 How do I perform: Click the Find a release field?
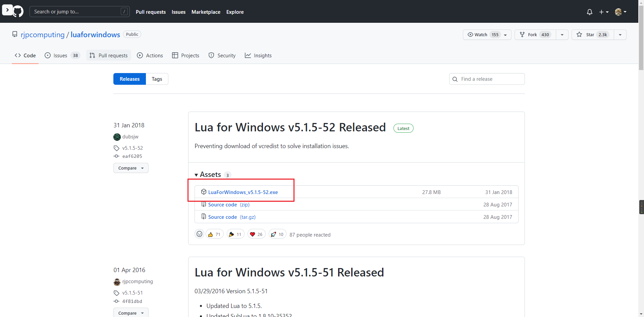click(487, 79)
